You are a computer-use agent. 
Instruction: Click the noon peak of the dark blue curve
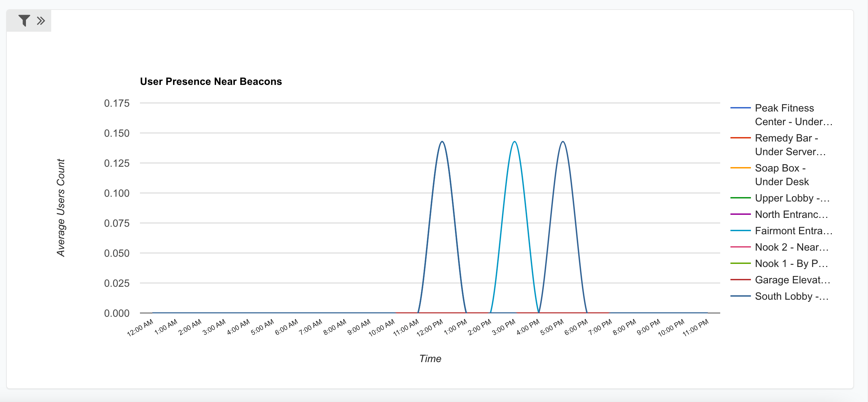tap(442, 142)
